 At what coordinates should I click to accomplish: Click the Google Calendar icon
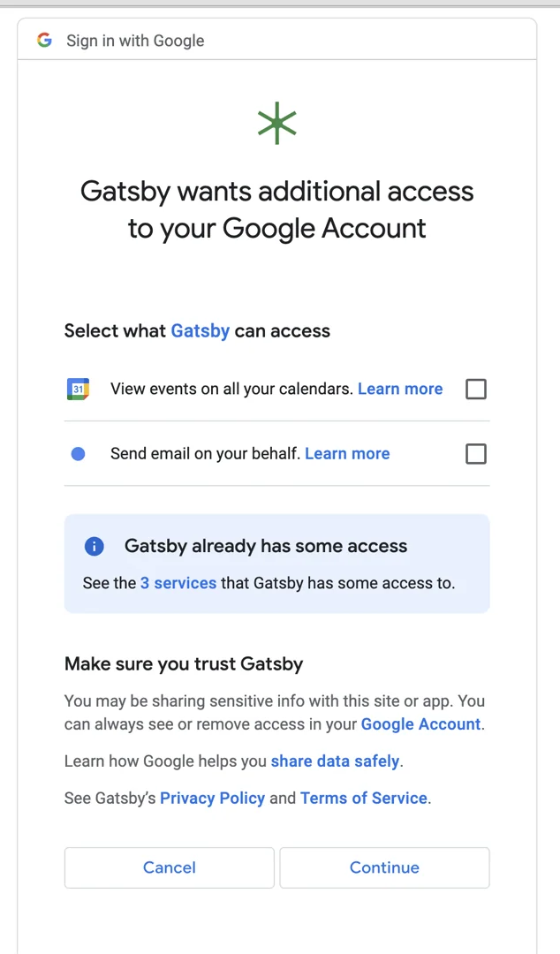click(78, 389)
